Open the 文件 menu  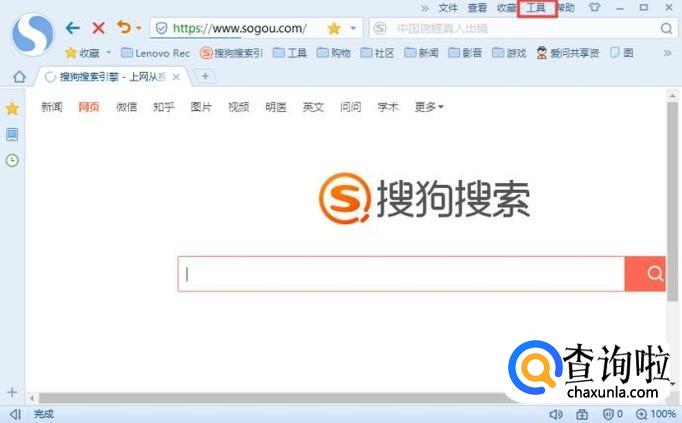[x=448, y=8]
